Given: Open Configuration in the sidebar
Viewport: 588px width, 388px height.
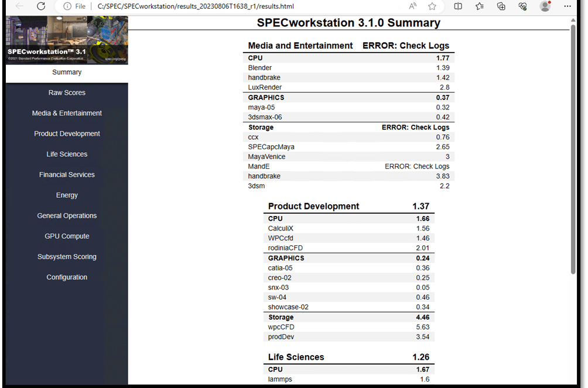Looking at the screenshot, I should click(x=67, y=277).
